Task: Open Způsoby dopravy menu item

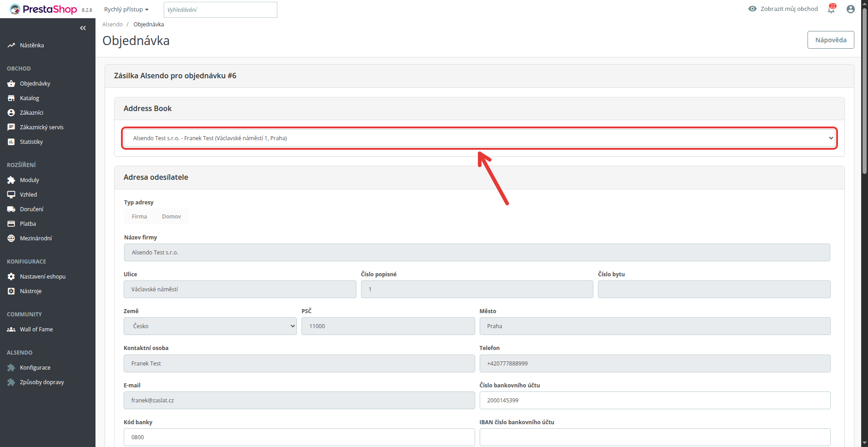Action: pos(42,382)
